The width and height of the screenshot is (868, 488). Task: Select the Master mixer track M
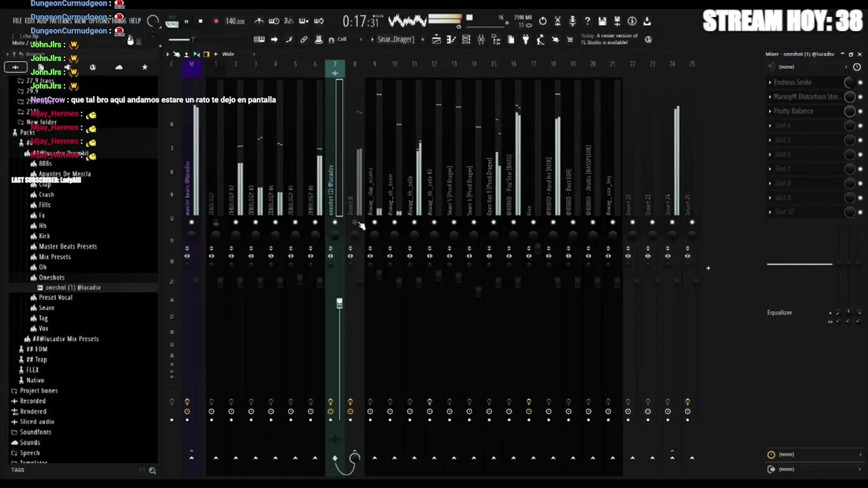191,64
